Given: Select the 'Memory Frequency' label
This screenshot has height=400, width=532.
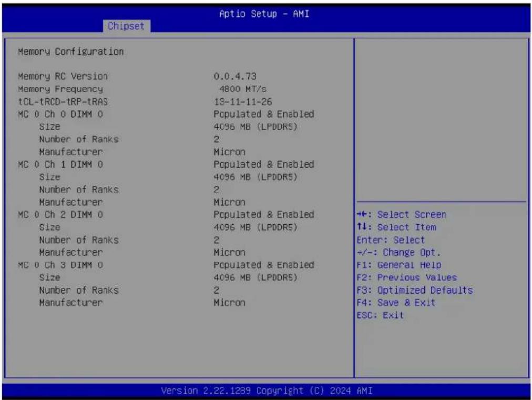Looking at the screenshot, I should (x=60, y=89).
